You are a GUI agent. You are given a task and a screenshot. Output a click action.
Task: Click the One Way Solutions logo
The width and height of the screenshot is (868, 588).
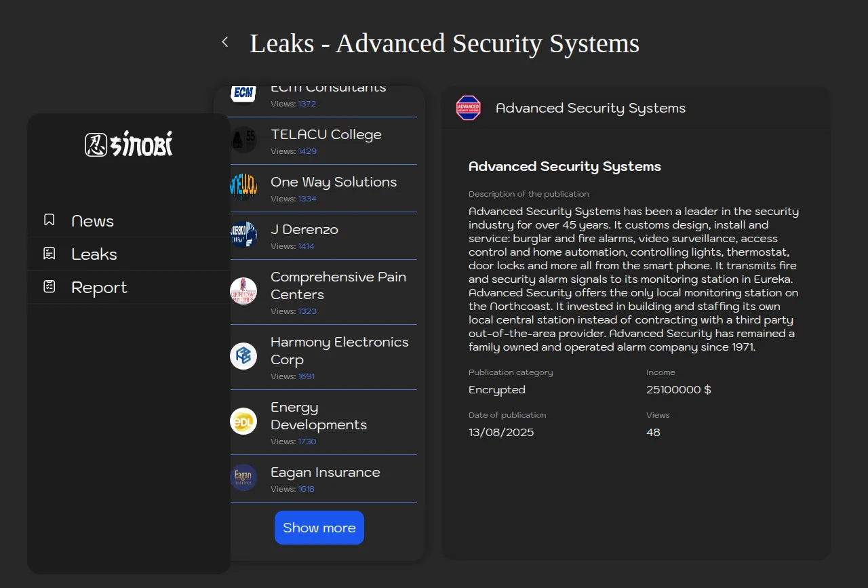pyautogui.click(x=243, y=187)
